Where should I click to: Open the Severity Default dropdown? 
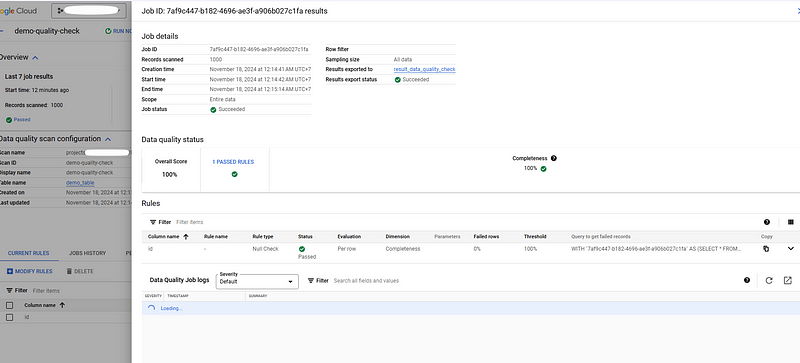click(x=257, y=281)
